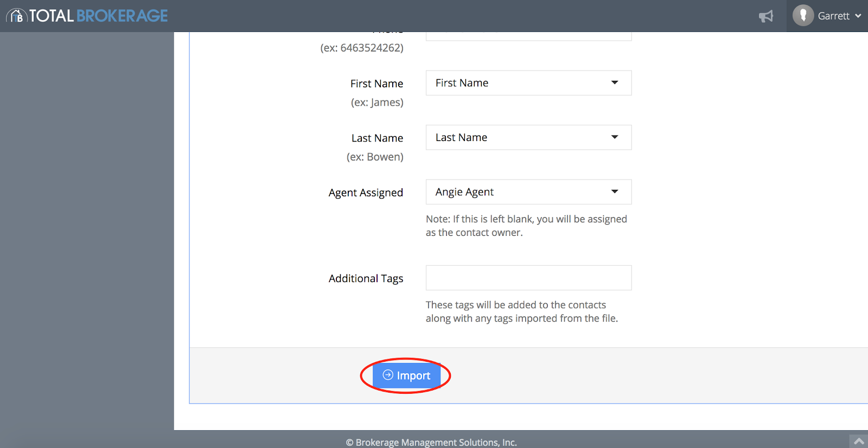Click the tags help text below Additional Tags
Image resolution: width=868 pixels, height=448 pixels.
click(x=522, y=312)
